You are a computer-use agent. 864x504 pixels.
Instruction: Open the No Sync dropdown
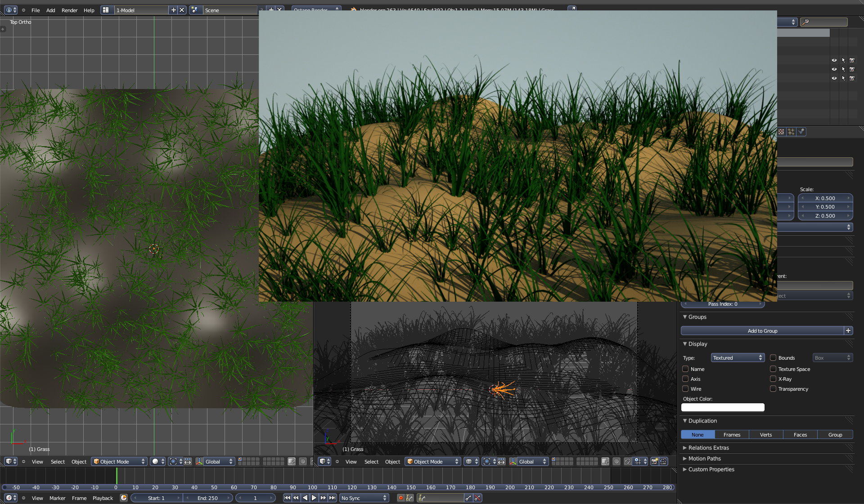364,498
